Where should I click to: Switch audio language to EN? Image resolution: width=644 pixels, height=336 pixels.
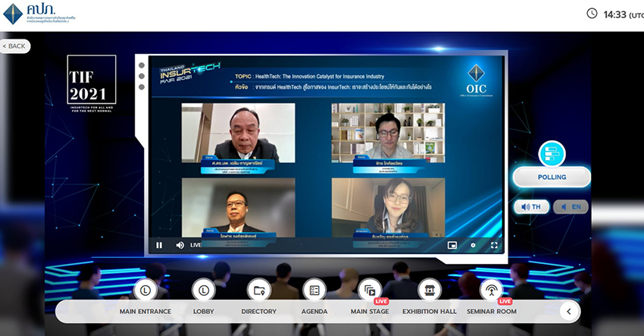pos(571,206)
